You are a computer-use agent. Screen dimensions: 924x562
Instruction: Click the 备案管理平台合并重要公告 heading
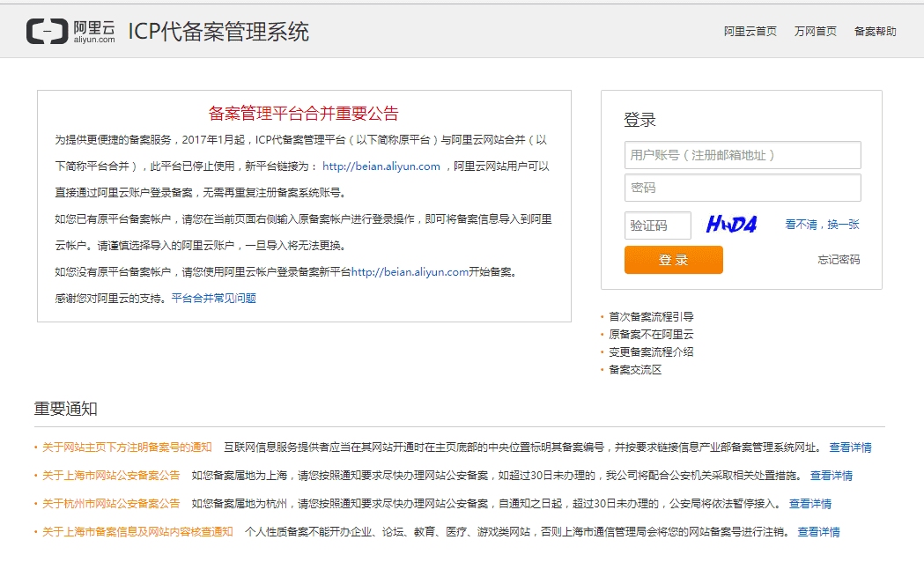tap(304, 114)
